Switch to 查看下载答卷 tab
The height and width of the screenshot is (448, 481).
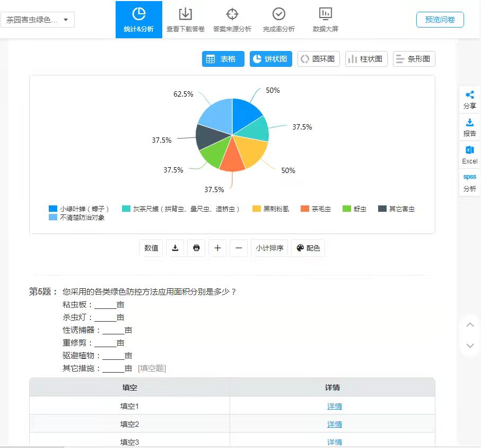[x=186, y=20]
